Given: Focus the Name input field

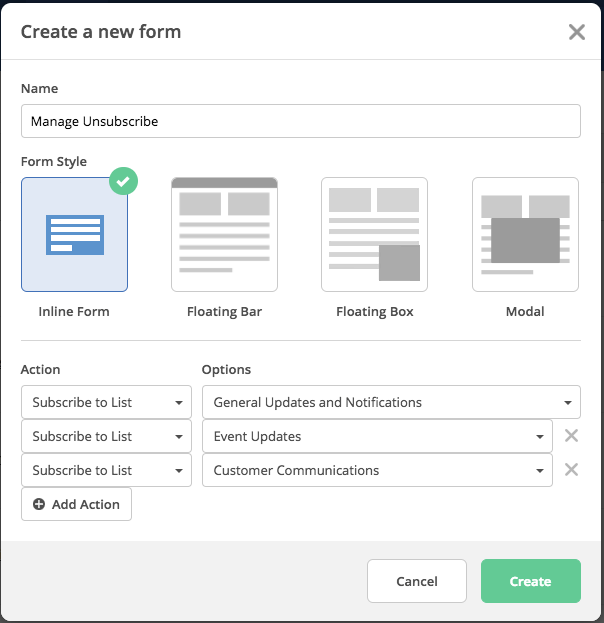Looking at the screenshot, I should (300, 121).
